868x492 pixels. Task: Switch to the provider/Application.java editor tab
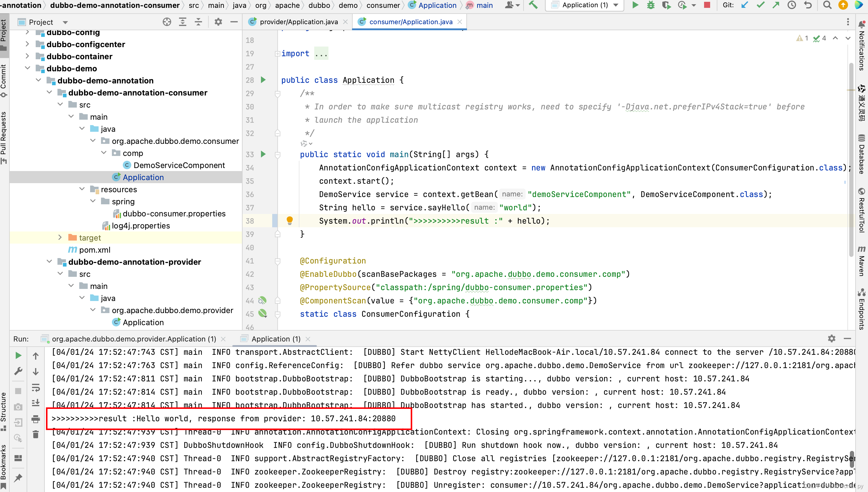click(x=298, y=22)
